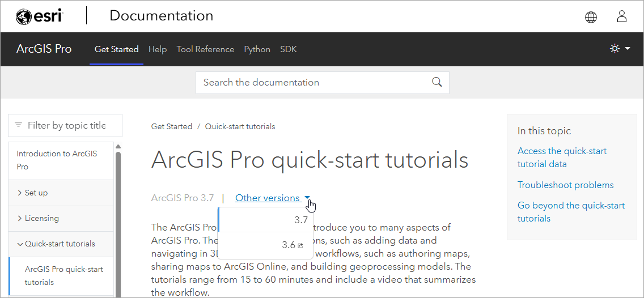Open the Python tab

tap(257, 49)
